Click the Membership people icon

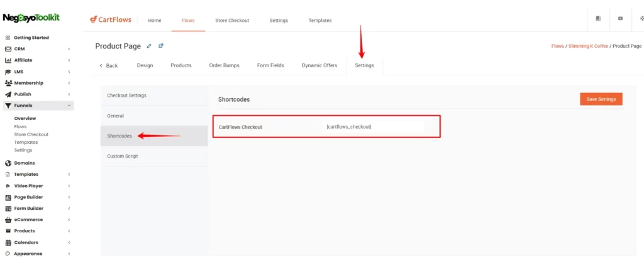8,83
